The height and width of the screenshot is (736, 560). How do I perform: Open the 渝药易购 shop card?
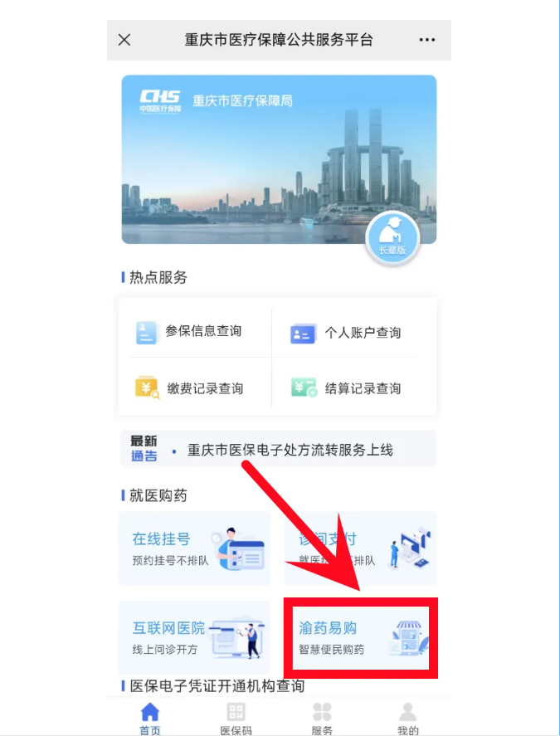(361, 638)
